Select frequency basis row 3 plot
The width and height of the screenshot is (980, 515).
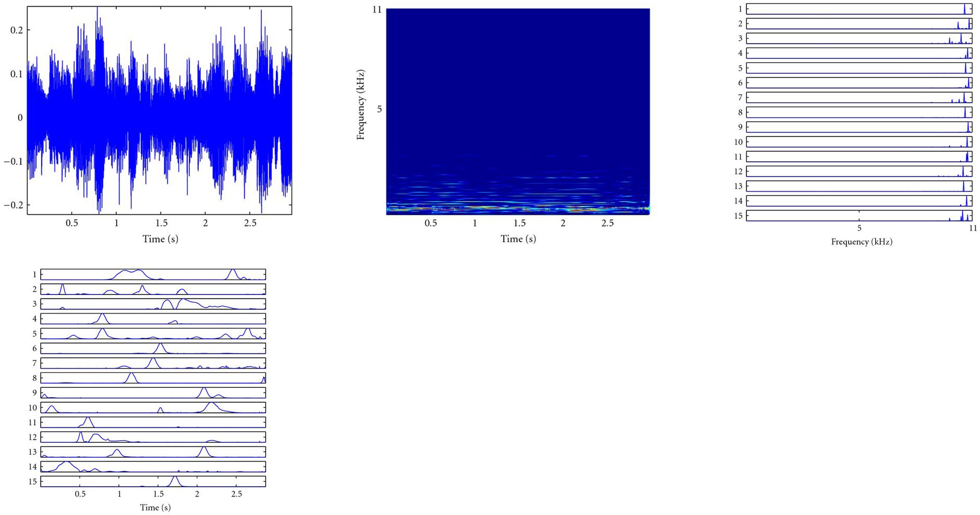(859, 39)
